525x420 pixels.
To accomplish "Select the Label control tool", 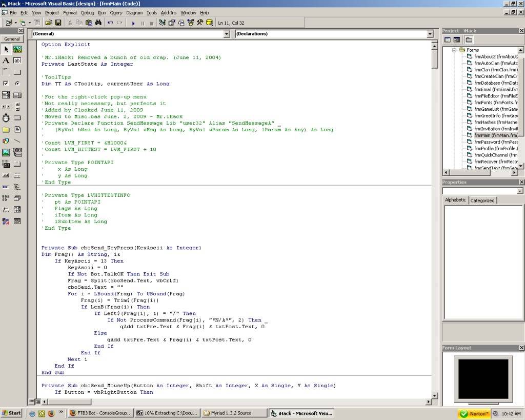I will click(x=6, y=61).
